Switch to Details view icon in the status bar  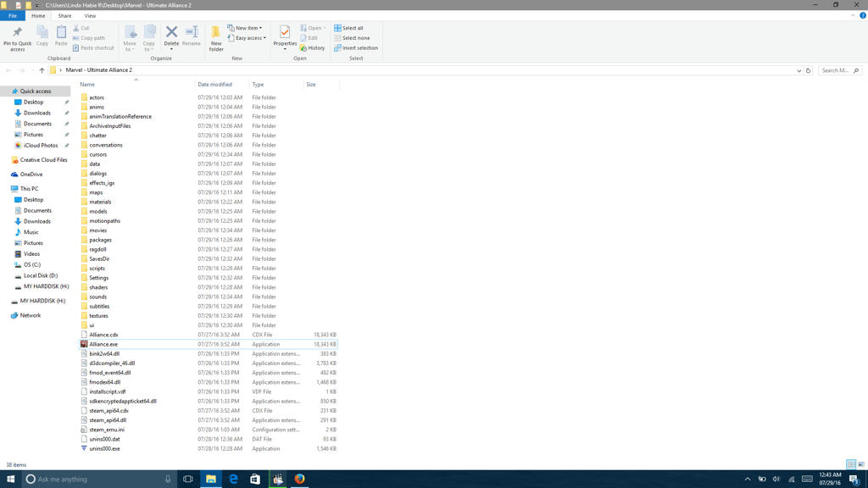click(x=851, y=464)
